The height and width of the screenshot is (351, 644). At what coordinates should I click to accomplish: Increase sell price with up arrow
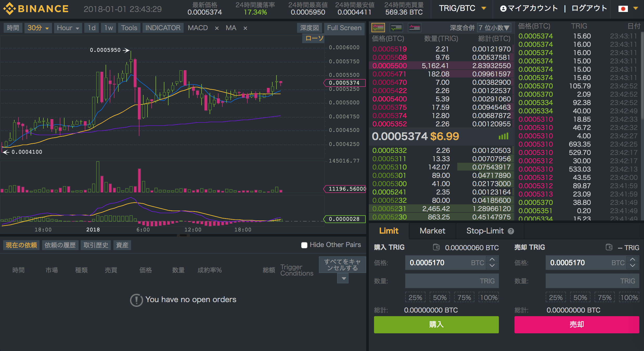(633, 259)
